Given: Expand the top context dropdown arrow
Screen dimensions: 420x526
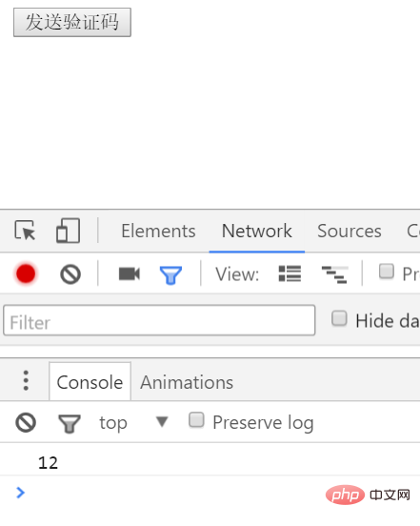Looking at the screenshot, I should click(x=162, y=422).
